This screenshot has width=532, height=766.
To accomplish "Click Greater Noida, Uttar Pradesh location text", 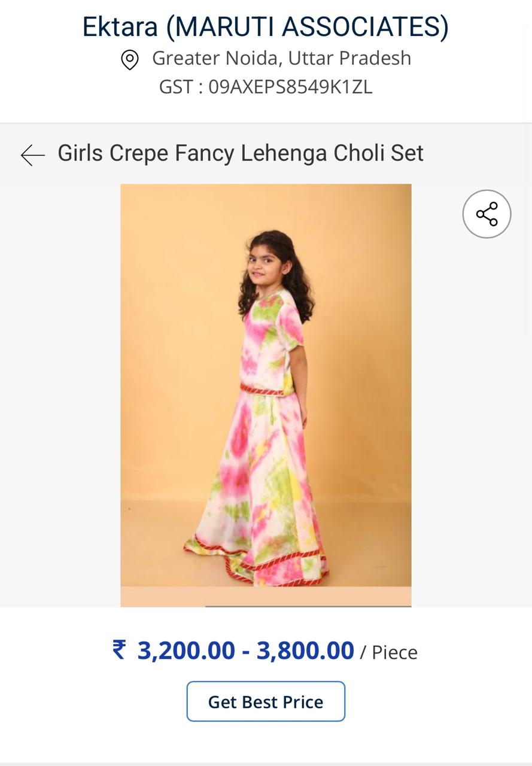I will 281,58.
